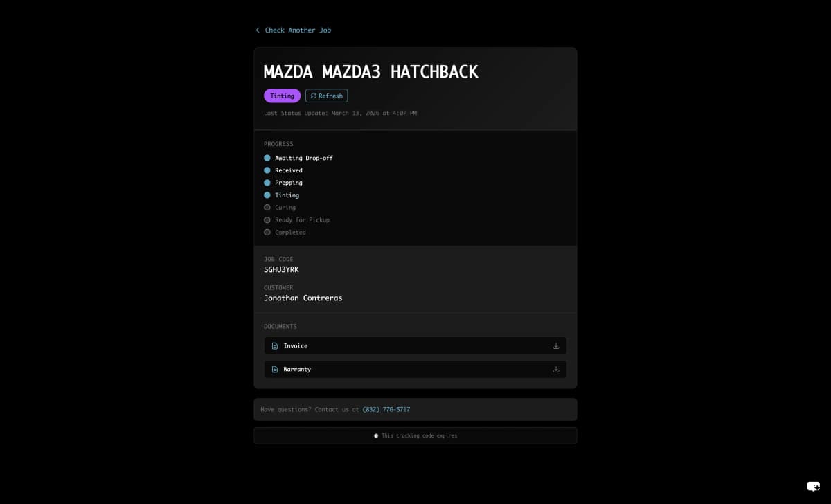
Task: Click the tracking code expires notice
Action: click(415, 436)
